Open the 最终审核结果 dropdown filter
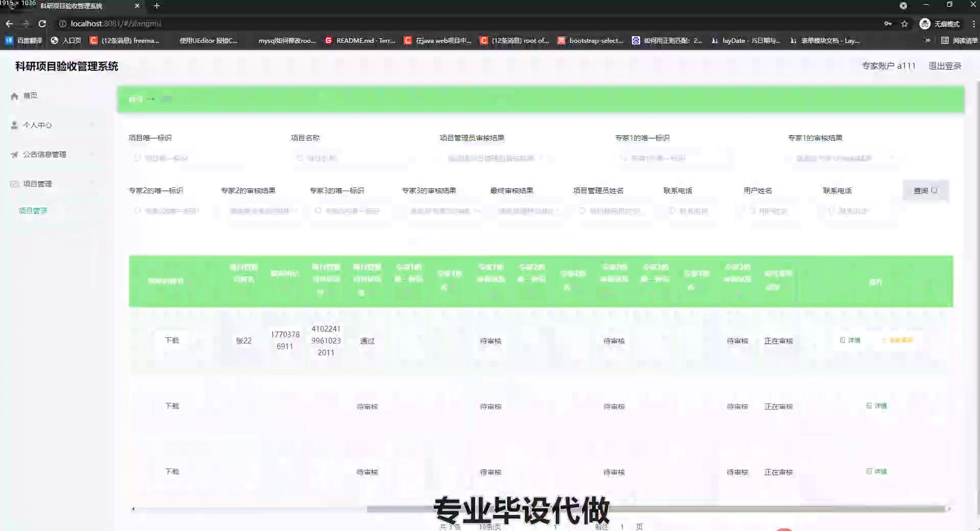Viewport: 980px width, 531px height. coord(529,211)
